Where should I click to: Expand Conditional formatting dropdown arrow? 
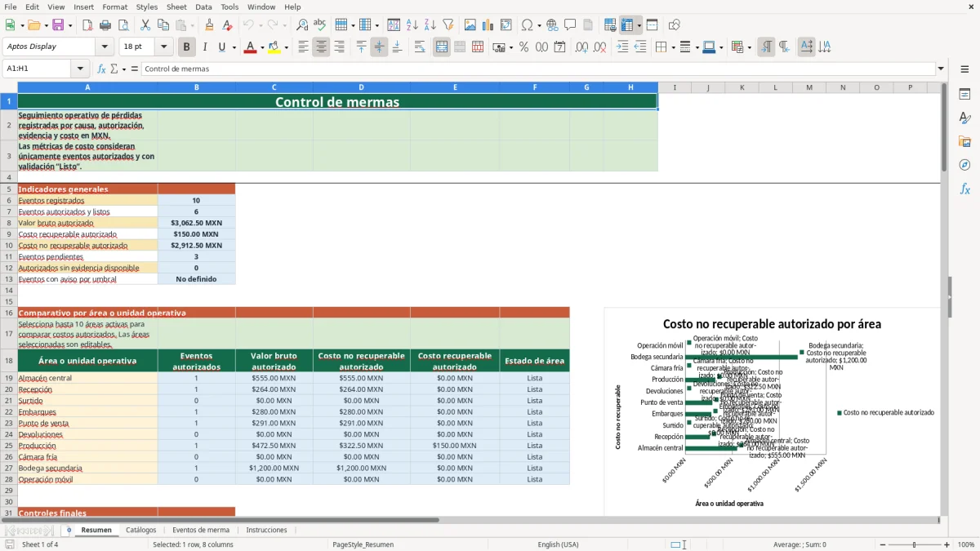click(749, 47)
